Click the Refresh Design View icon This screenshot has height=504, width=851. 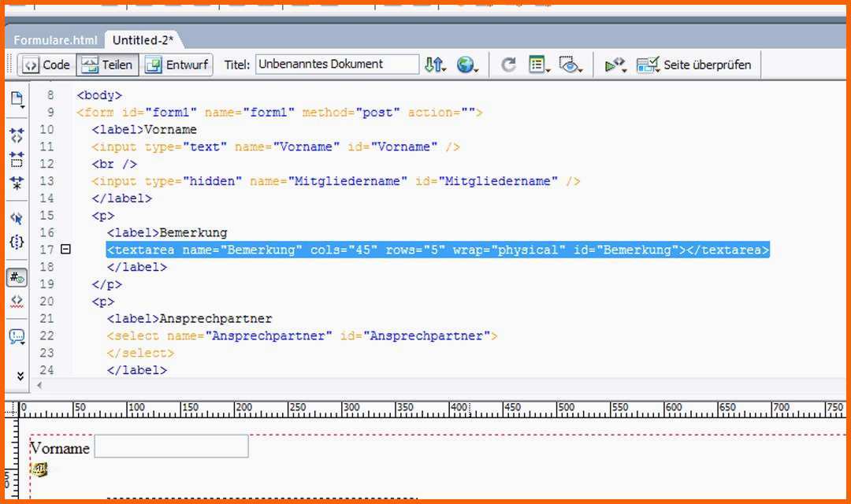click(508, 65)
